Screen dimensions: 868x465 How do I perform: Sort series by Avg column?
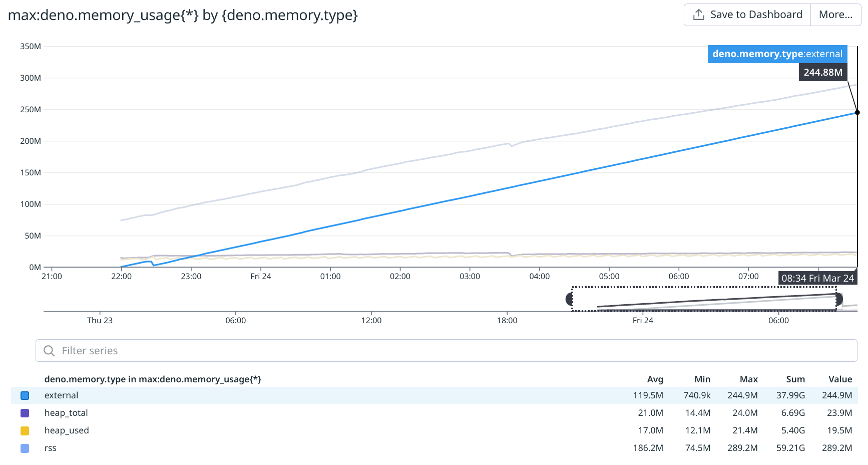click(x=655, y=379)
